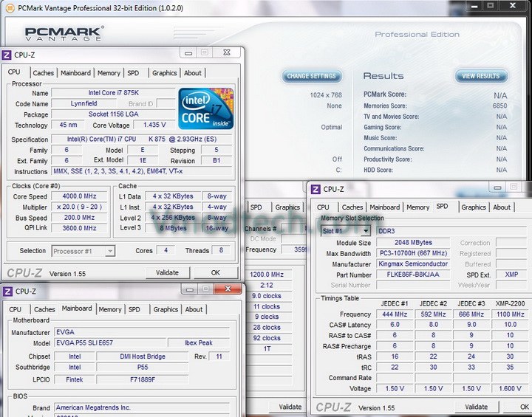Close the Mainboard CPU-Z window

click(x=228, y=289)
